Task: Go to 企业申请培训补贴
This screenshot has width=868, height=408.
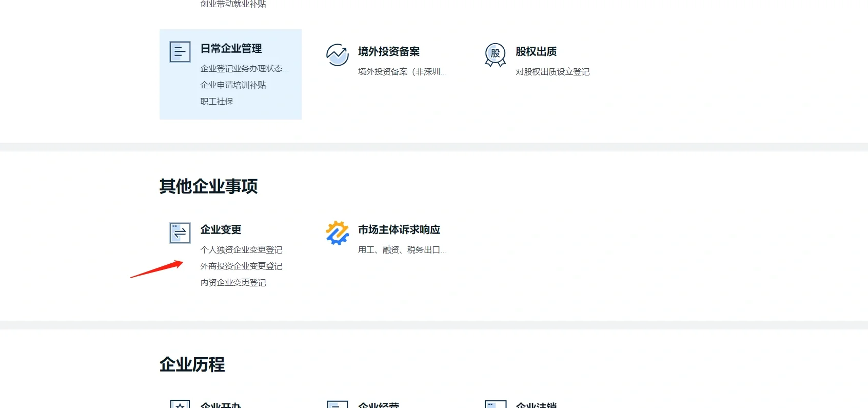Action: (x=233, y=85)
